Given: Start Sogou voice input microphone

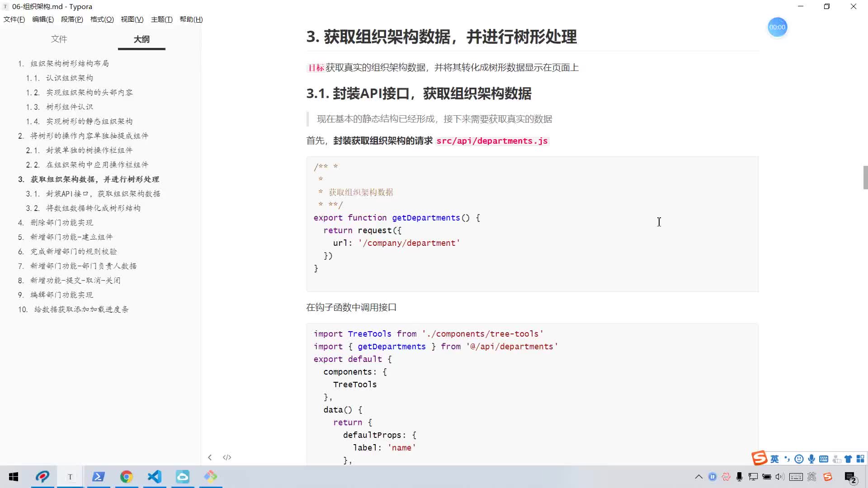Looking at the screenshot, I should pyautogui.click(x=811, y=459).
